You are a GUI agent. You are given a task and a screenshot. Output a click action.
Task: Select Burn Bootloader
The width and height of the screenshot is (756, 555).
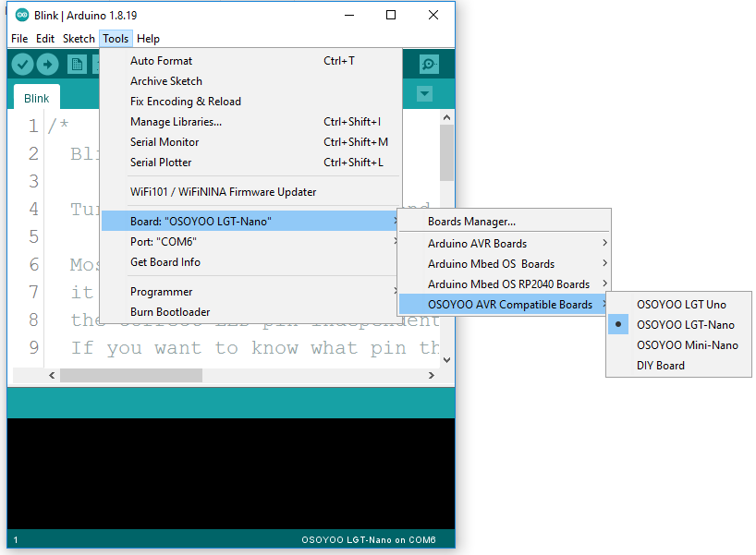click(x=250, y=312)
